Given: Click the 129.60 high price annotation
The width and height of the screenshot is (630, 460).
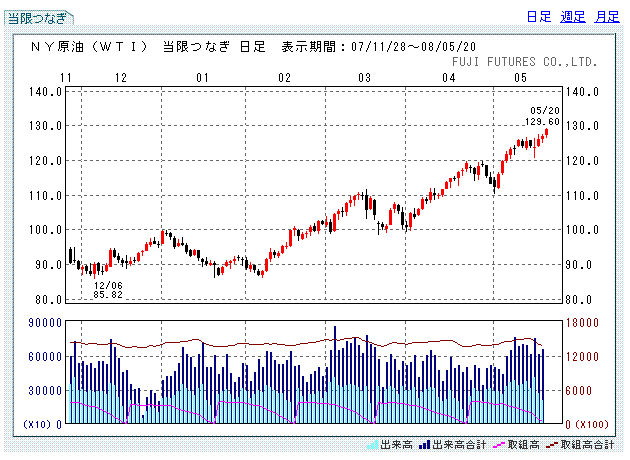Looking at the screenshot, I should pyautogui.click(x=541, y=121).
